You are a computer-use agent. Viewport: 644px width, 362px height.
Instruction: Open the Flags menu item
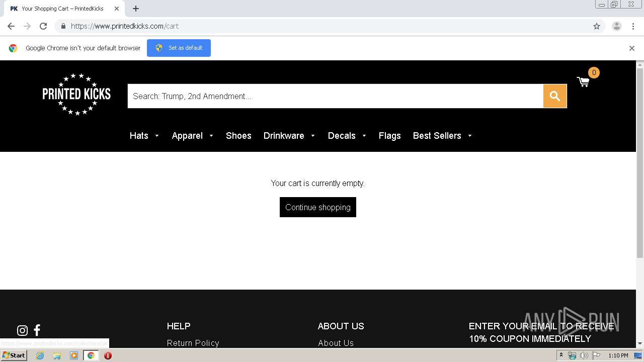(x=390, y=136)
